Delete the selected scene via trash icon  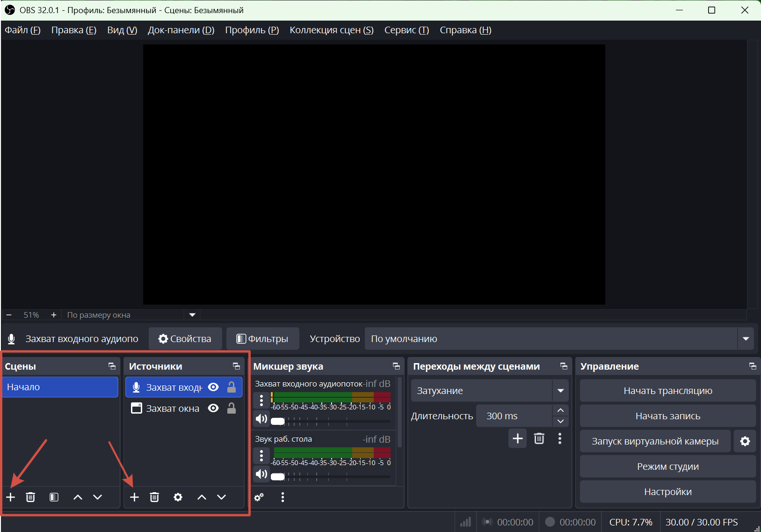30,497
